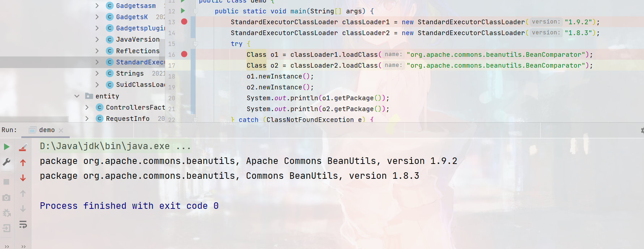Switch to the demo run tab
644x249 pixels.
point(47,130)
